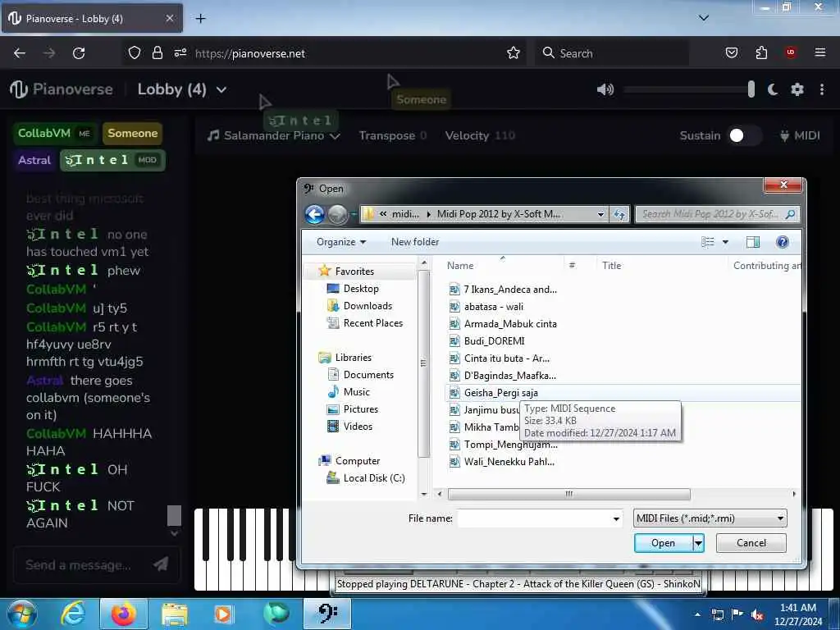
Task: Select abatasa - wali file
Action: pyautogui.click(x=493, y=307)
